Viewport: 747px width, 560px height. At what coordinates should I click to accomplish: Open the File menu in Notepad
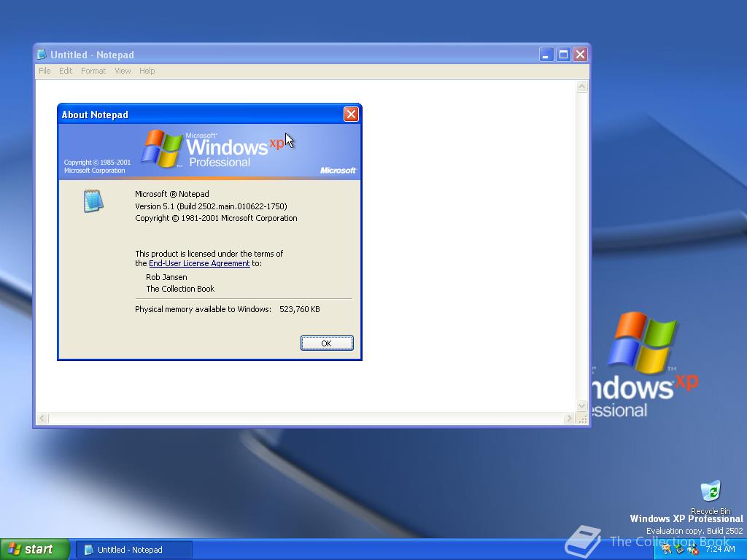(x=44, y=71)
